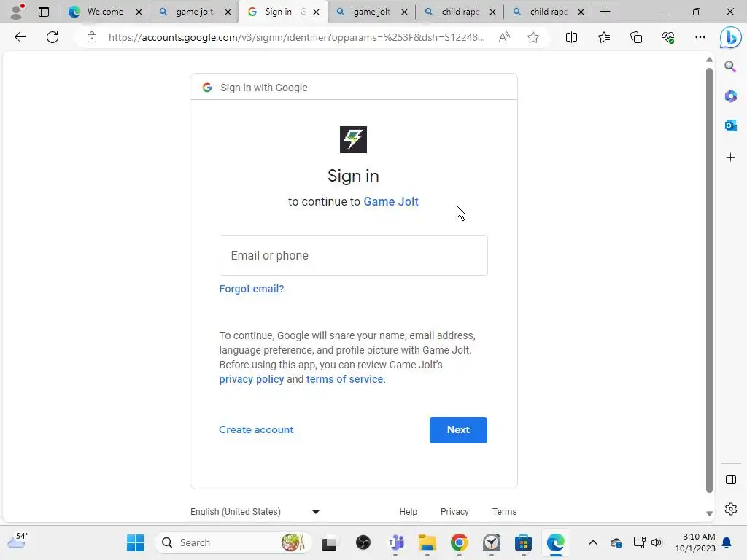Viewport: 747px width, 560px height.
Task: Open Browser essentials heart icon
Action: [668, 37]
